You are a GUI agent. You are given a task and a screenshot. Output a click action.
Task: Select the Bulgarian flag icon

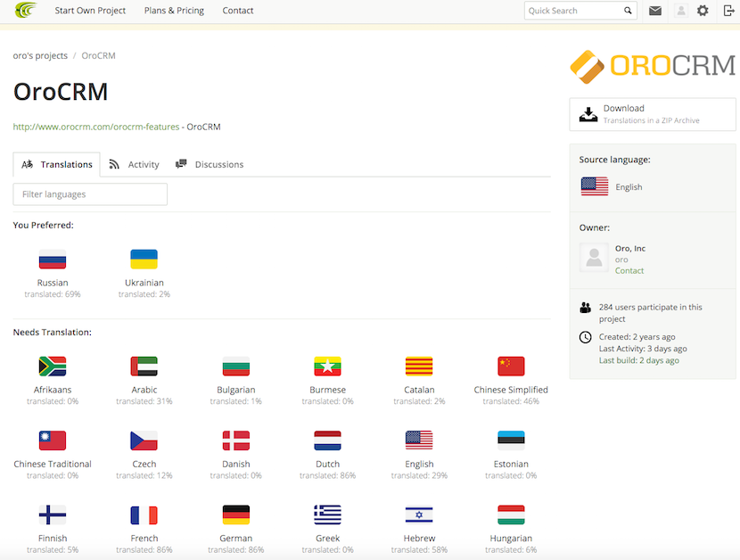(x=236, y=366)
